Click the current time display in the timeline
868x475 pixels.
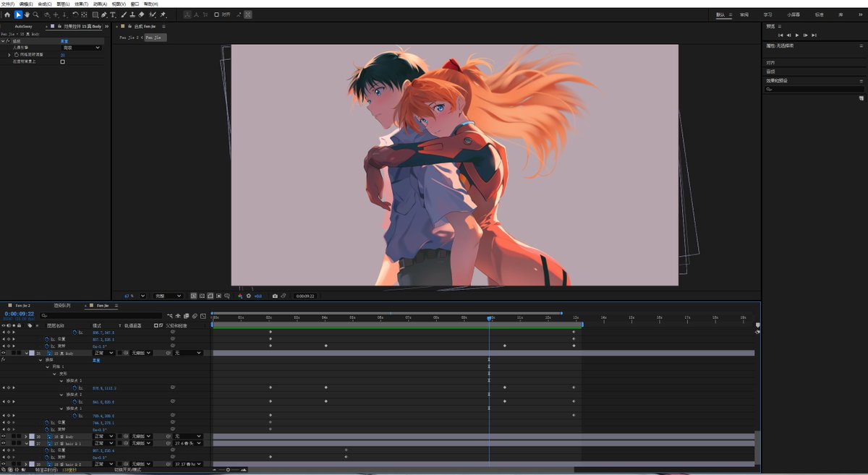click(20, 314)
